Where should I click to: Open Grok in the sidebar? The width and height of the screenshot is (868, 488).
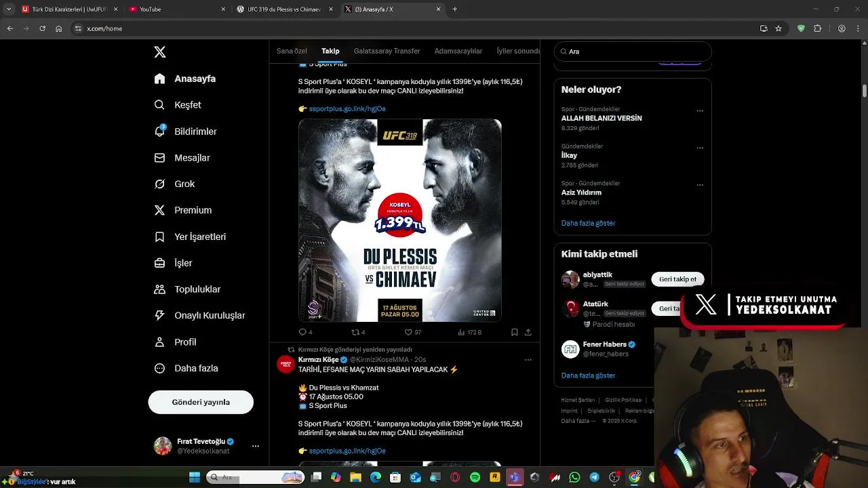(x=174, y=184)
